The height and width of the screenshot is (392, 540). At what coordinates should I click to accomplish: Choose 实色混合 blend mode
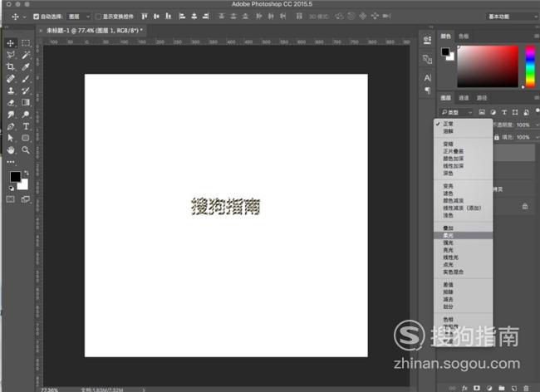point(464,272)
